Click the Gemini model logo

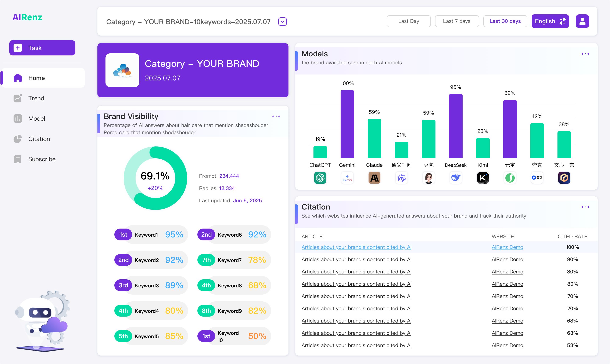pyautogui.click(x=347, y=178)
